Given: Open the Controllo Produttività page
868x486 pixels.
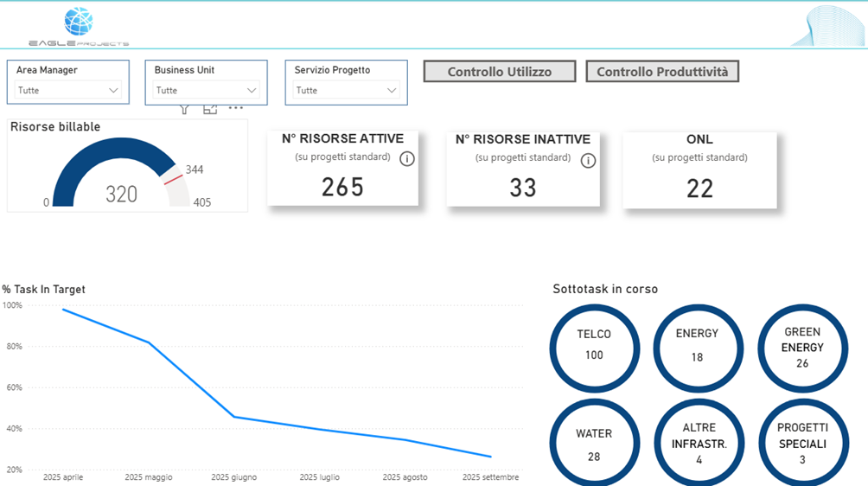Looking at the screenshot, I should click(661, 72).
